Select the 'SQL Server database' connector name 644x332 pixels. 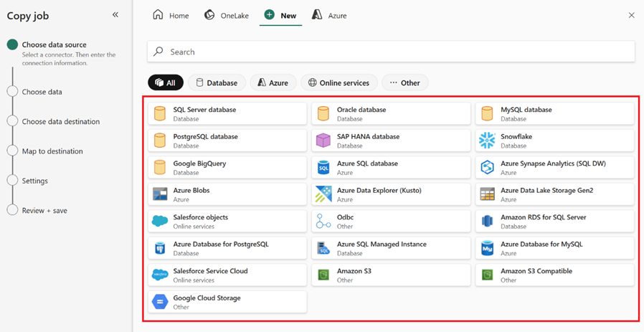click(204, 110)
